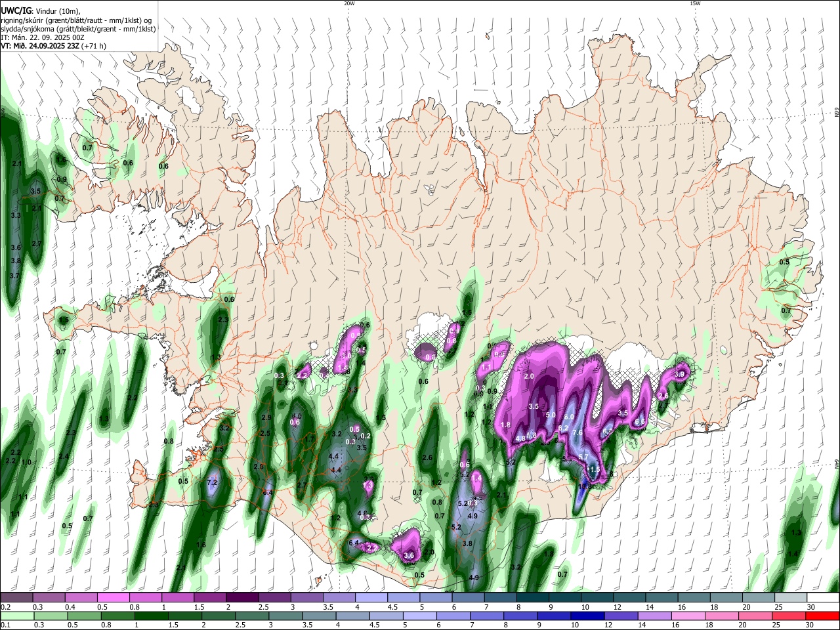Pick the pale gray snow scale swatch labeled 25
This screenshot has height=630, width=840.
[790, 597]
